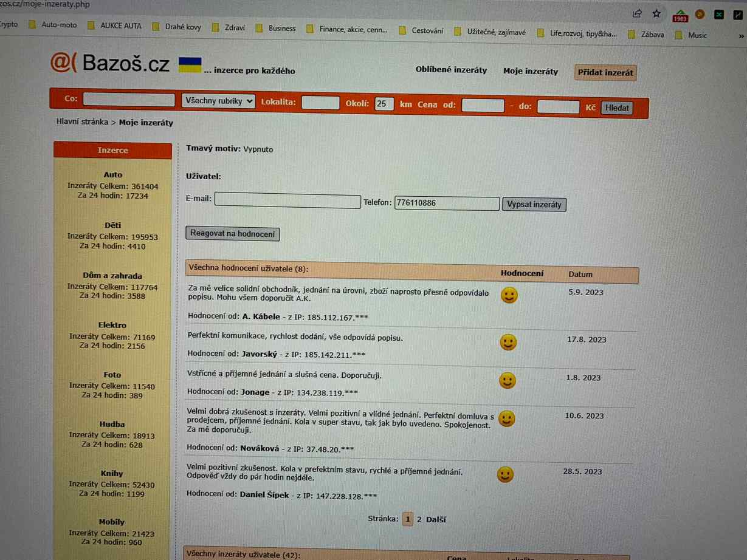
Task: Click the Reagovat na hodnocení button
Action: pyautogui.click(x=232, y=233)
